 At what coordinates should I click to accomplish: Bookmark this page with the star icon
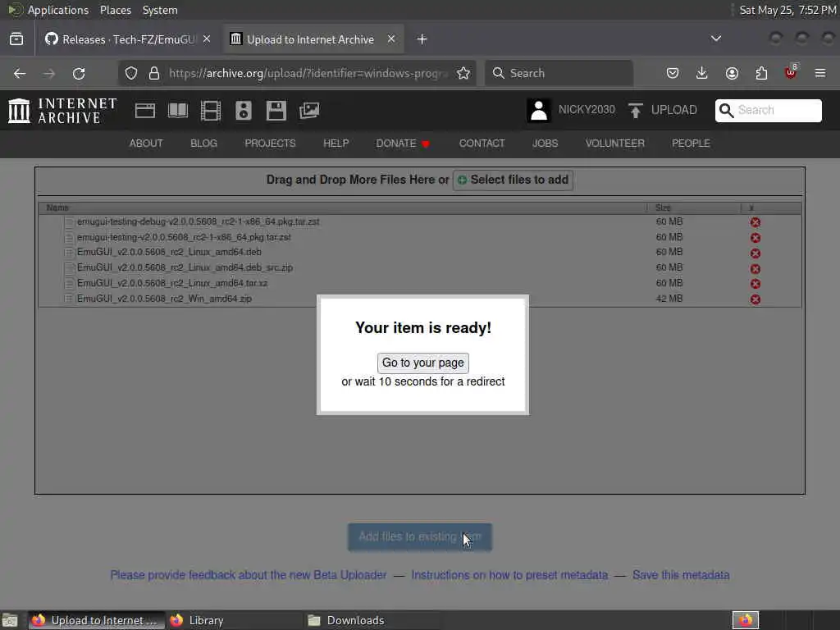click(x=463, y=73)
